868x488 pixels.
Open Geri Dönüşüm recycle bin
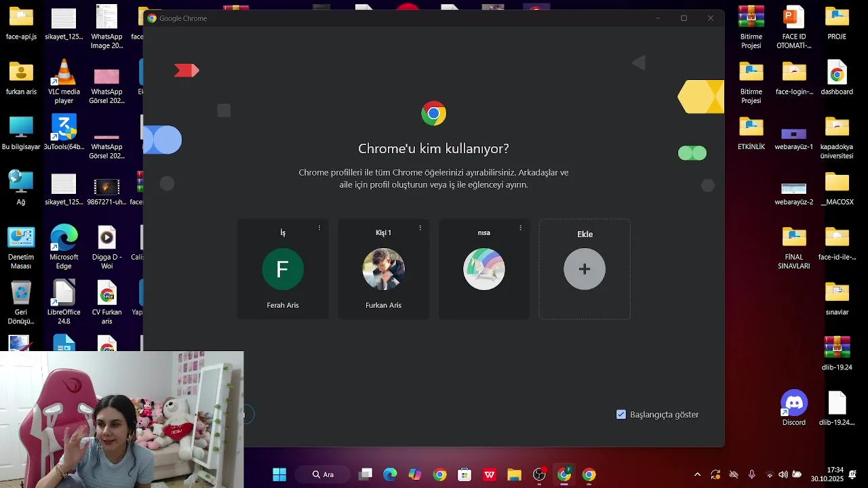(x=21, y=303)
